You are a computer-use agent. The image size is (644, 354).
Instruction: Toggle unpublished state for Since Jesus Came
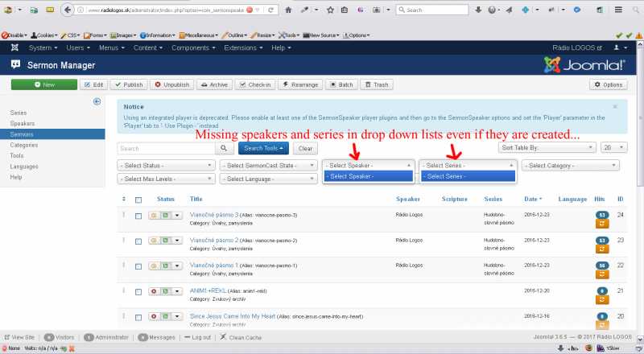click(x=154, y=317)
